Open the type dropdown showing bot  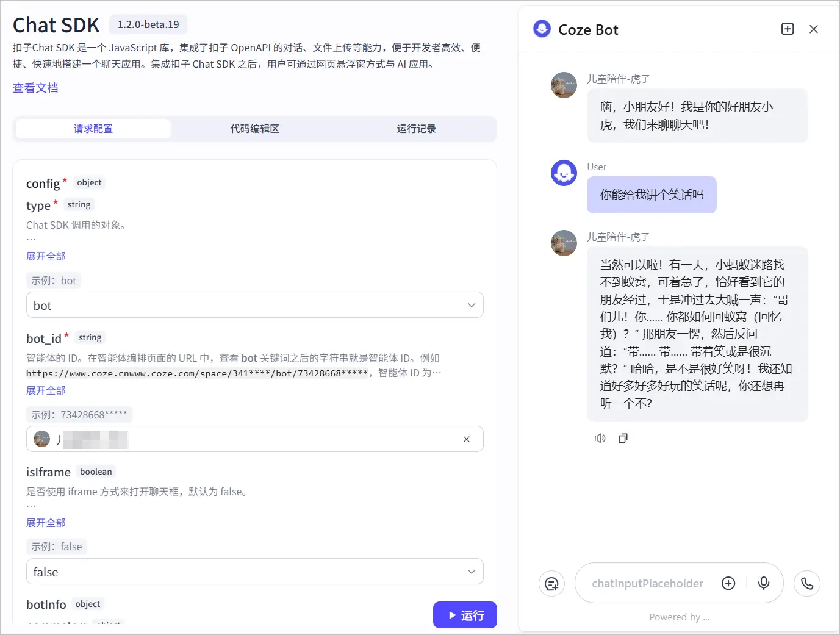255,305
